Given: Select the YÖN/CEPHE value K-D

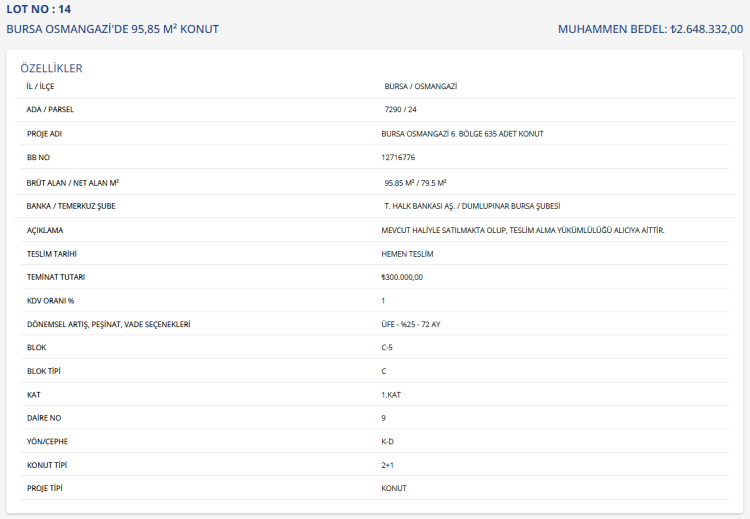Looking at the screenshot, I should 389,441.
